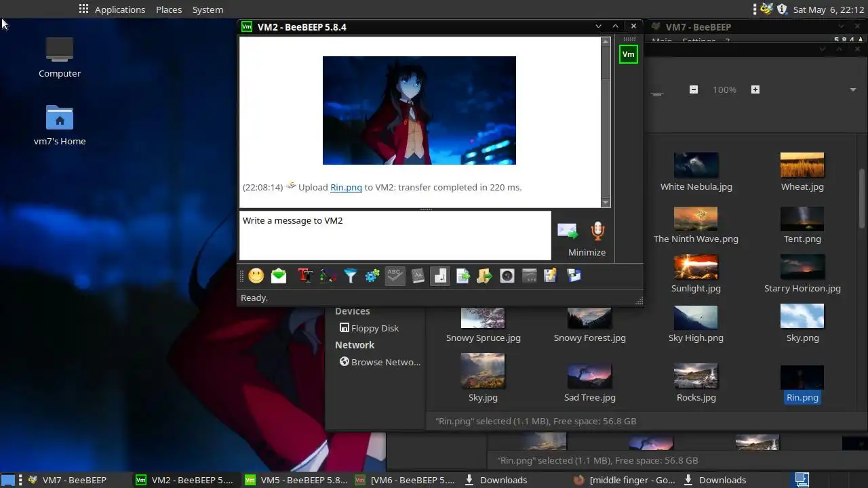This screenshot has width=868, height=488.
Task: Click the dark window icon beside the camera
Action: [530, 276]
